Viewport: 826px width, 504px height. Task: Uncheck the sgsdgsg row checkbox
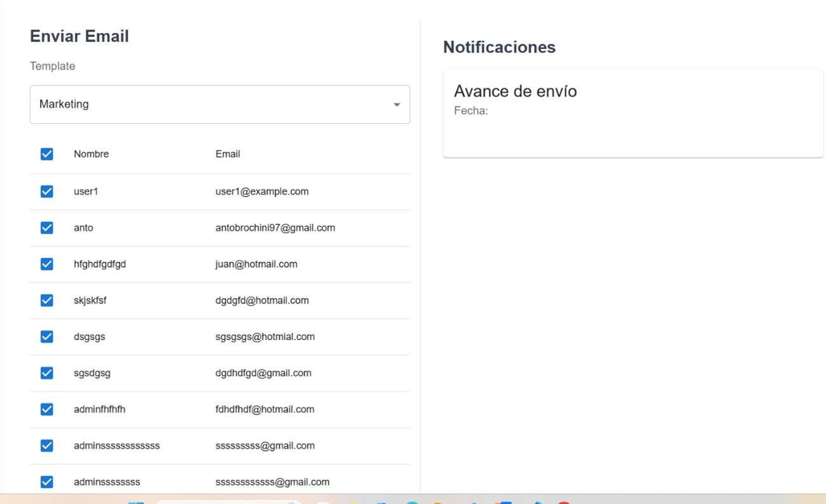tap(46, 372)
